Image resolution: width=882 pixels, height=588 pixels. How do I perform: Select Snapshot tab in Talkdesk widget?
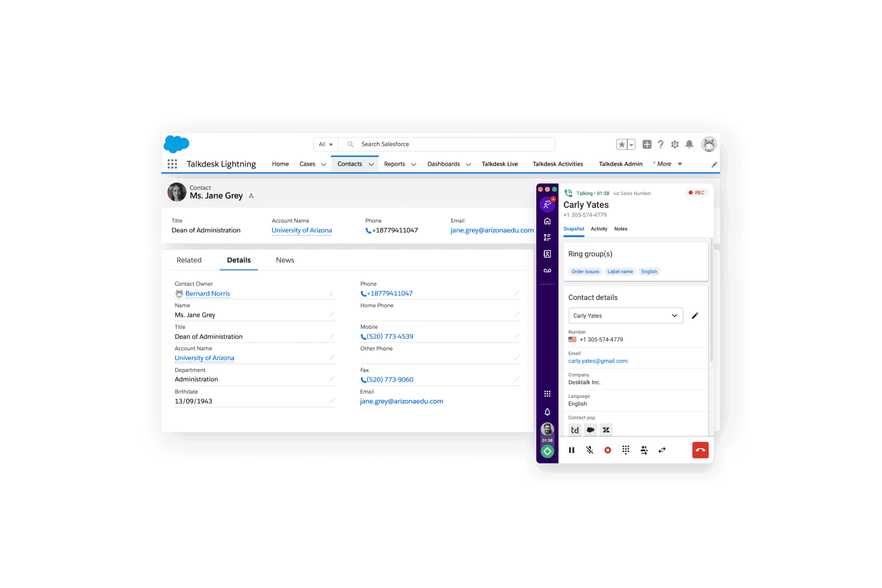[574, 229]
